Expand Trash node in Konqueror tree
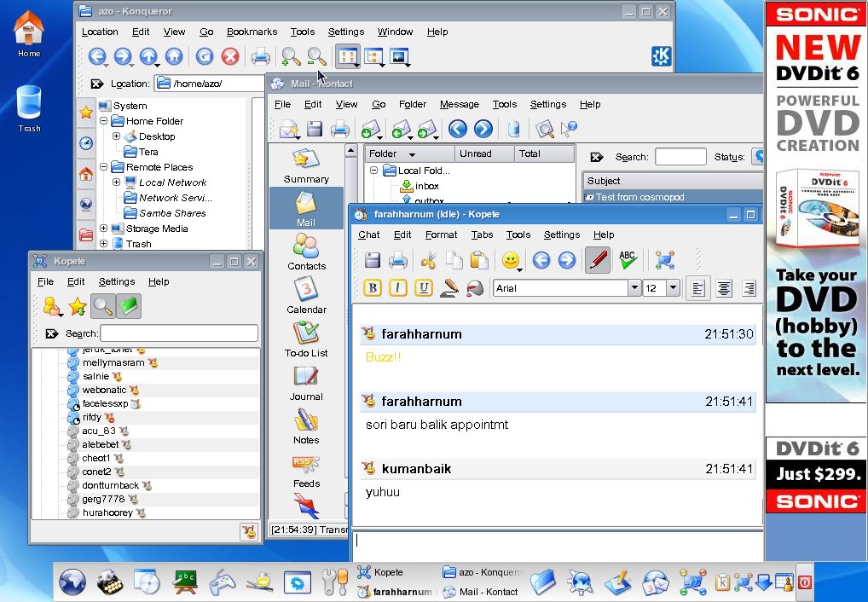Viewport: 868px width, 602px height. tap(103, 243)
